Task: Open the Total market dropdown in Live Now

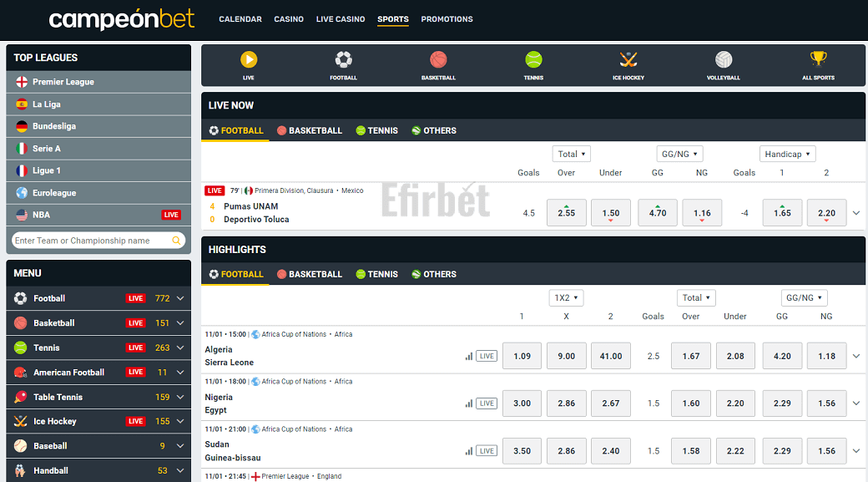Action: pos(571,154)
